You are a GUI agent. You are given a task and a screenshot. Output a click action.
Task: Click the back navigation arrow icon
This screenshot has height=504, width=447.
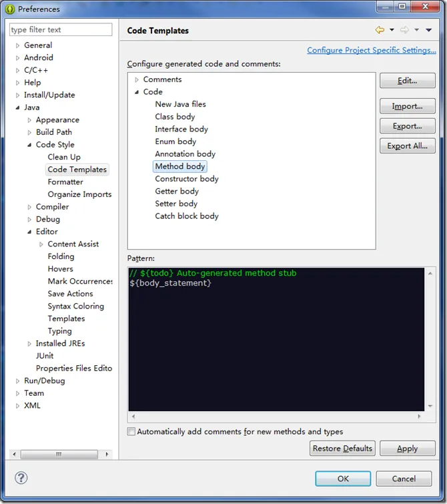pos(380,30)
